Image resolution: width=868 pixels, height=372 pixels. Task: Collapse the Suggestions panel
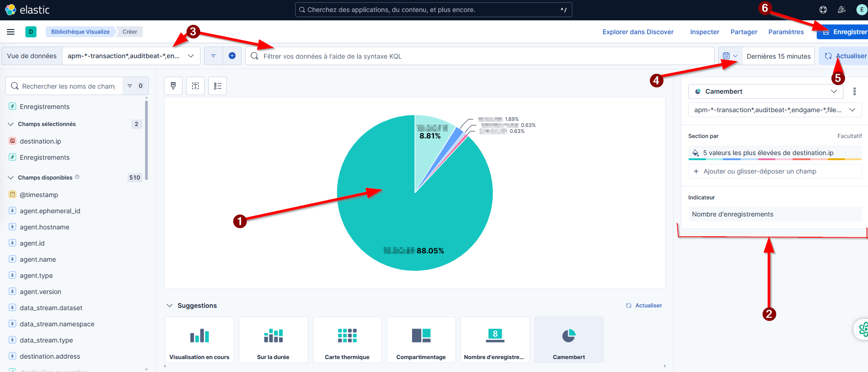(x=170, y=306)
